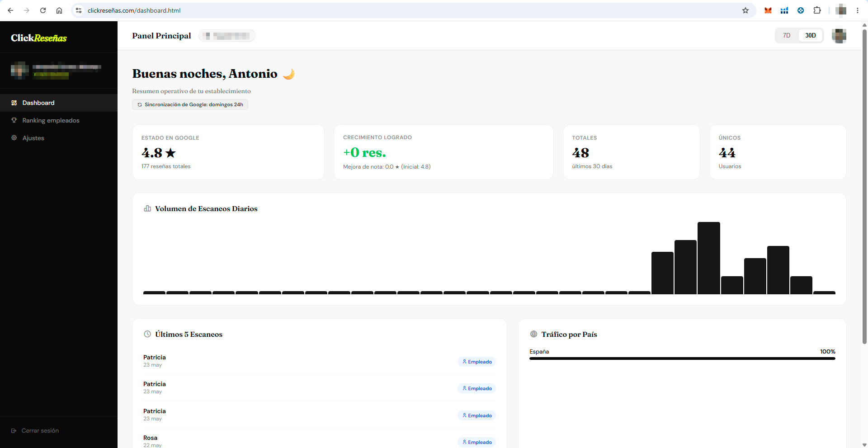
Task: Open Ranking empleados in the sidebar
Action: pos(59,120)
